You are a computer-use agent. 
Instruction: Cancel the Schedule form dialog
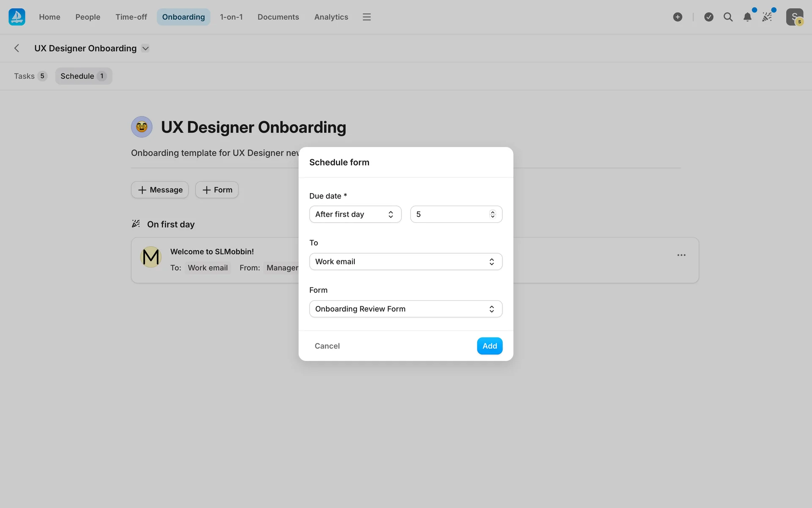pyautogui.click(x=327, y=346)
